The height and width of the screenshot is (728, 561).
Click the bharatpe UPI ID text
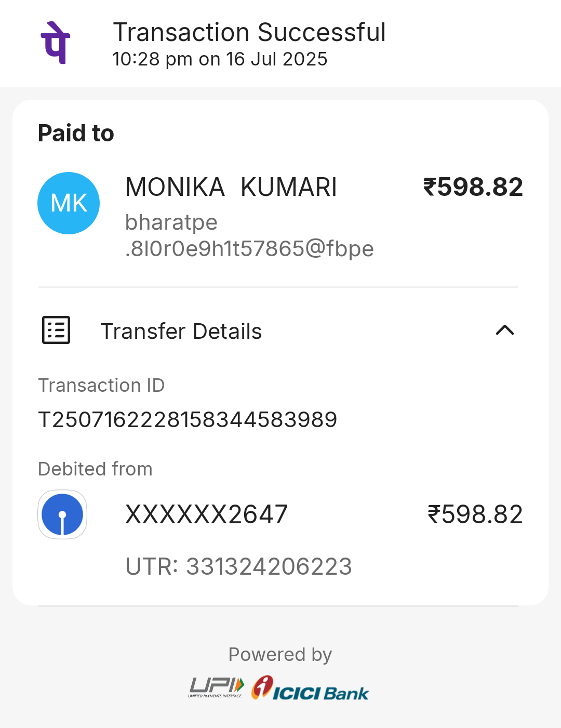click(x=249, y=235)
